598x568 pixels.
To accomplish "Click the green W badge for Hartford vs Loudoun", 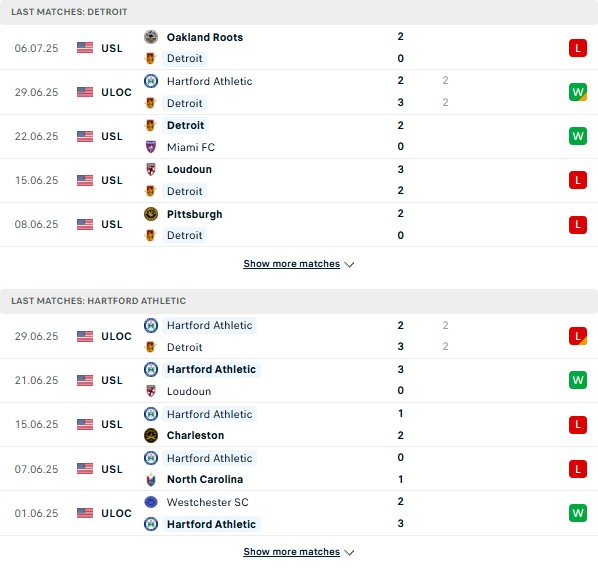I will coord(577,380).
